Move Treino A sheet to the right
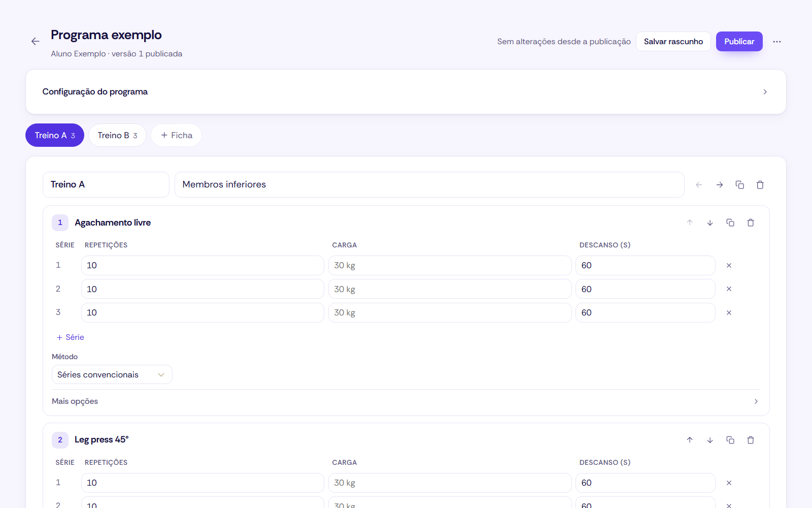Image resolution: width=812 pixels, height=508 pixels. (x=720, y=185)
